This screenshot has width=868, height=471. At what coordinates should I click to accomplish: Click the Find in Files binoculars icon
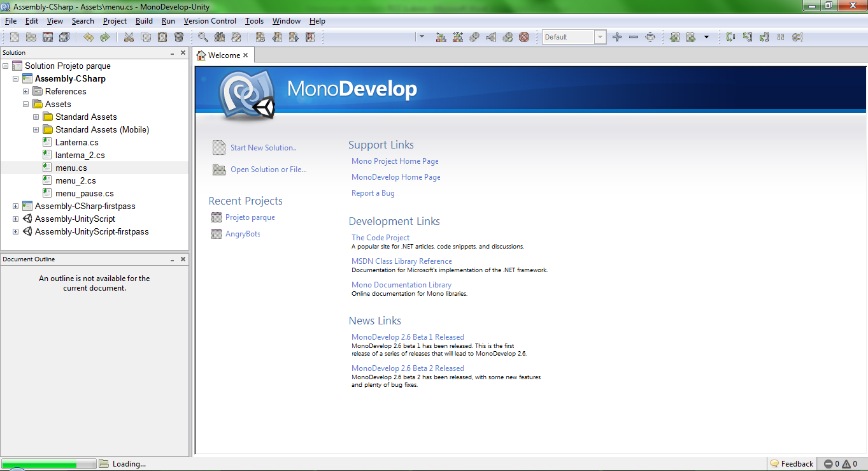(x=220, y=38)
